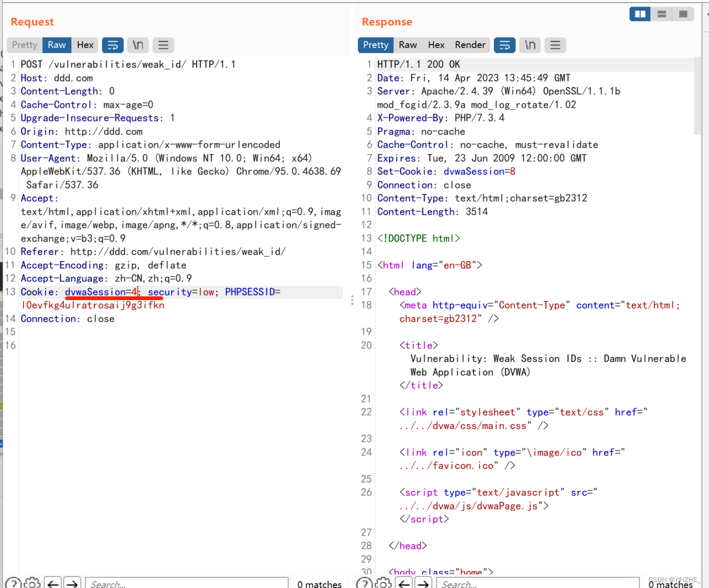Open the Render tab in Response panel

pos(470,45)
